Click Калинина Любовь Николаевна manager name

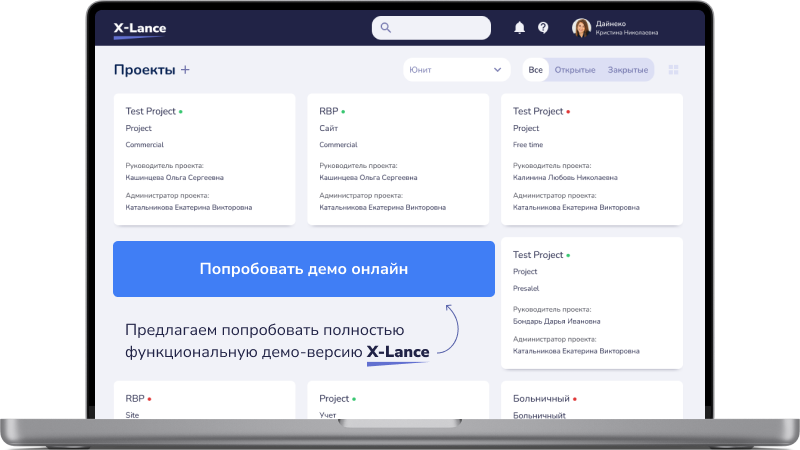click(x=565, y=178)
